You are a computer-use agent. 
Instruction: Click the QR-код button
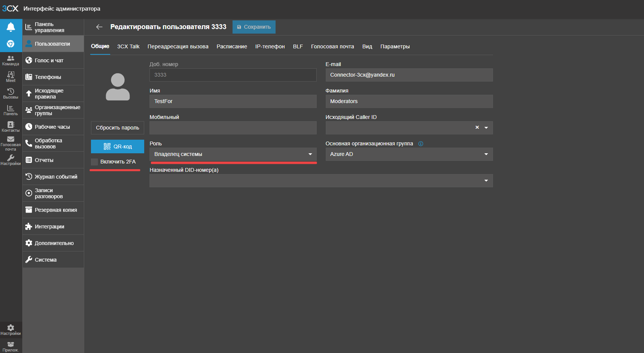(117, 146)
